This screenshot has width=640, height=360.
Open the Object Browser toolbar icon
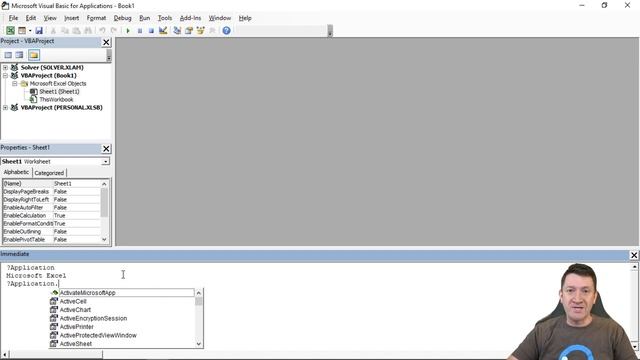[200, 31]
